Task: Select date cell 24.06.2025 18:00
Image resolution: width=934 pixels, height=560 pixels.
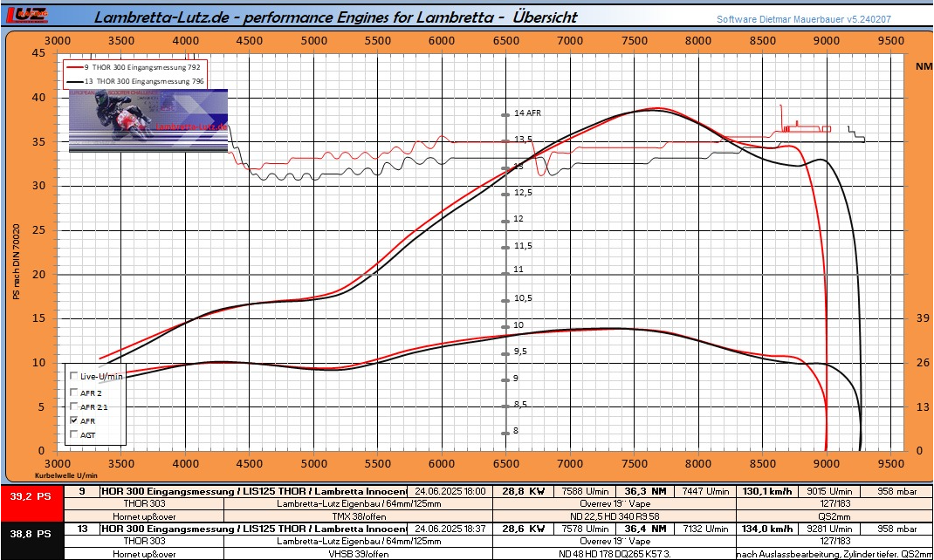Action: pyautogui.click(x=450, y=492)
